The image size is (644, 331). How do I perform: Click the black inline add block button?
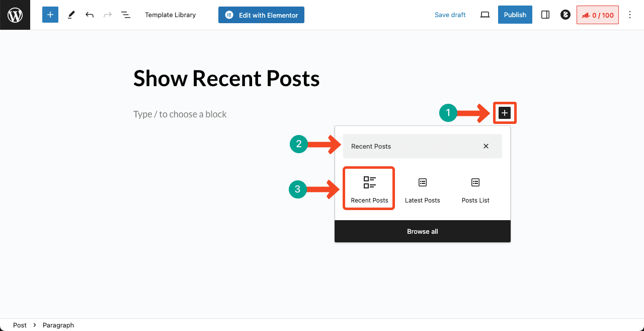pyautogui.click(x=505, y=113)
